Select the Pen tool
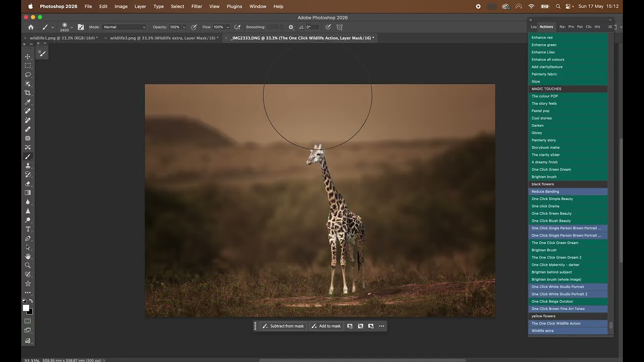The width and height of the screenshot is (644, 362). (28, 238)
